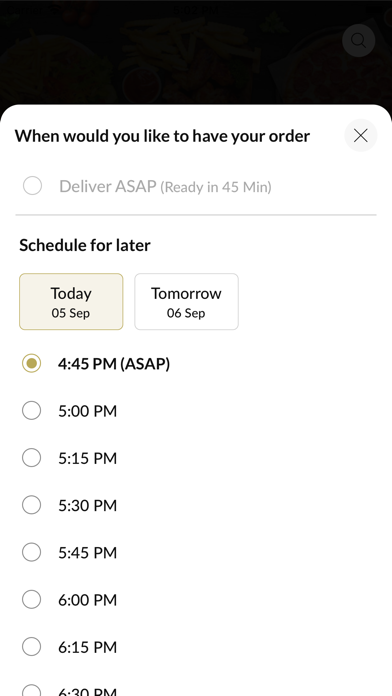Image resolution: width=392 pixels, height=696 pixels.
Task: Close the order time dialog
Action: click(x=360, y=135)
